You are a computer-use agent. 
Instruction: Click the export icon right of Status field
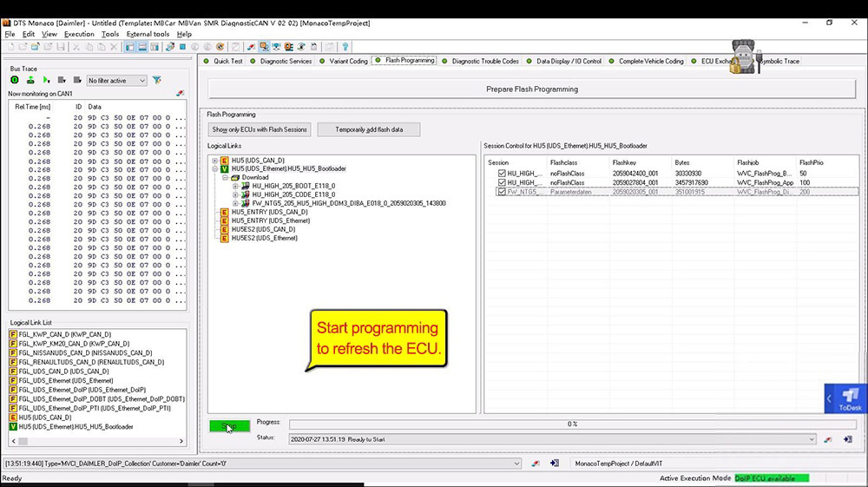tap(847, 439)
